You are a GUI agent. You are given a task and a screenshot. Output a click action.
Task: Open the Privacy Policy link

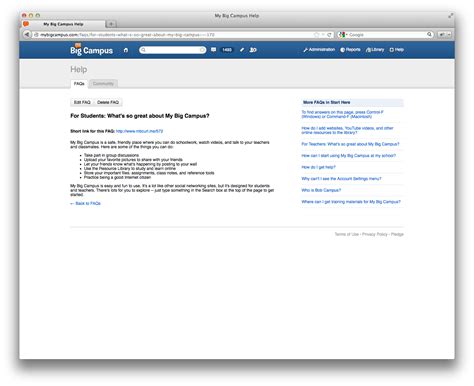375,234
